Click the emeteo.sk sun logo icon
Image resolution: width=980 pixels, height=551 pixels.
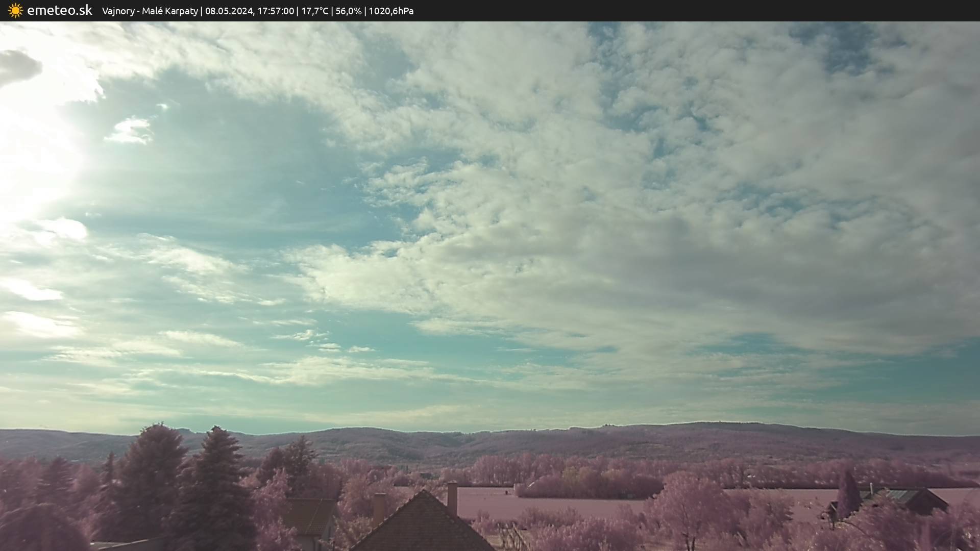click(x=15, y=11)
